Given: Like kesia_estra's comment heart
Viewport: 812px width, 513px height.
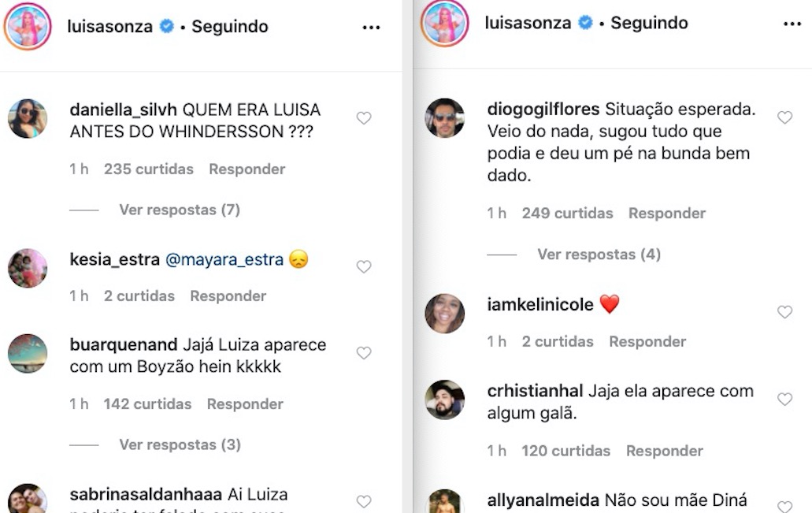Looking at the screenshot, I should [x=363, y=267].
